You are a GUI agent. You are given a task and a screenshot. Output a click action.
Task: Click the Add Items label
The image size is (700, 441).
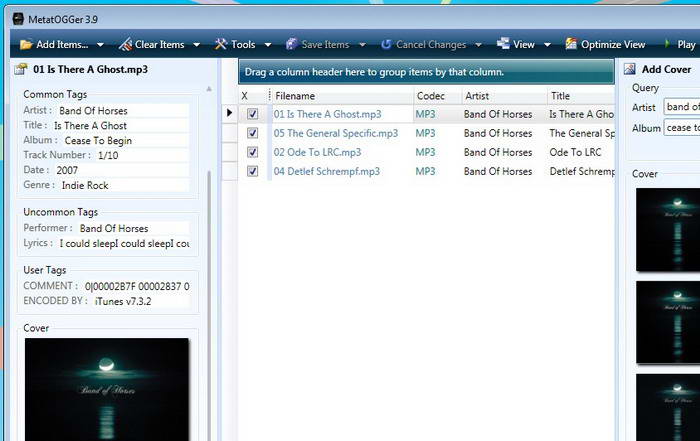[x=62, y=45]
